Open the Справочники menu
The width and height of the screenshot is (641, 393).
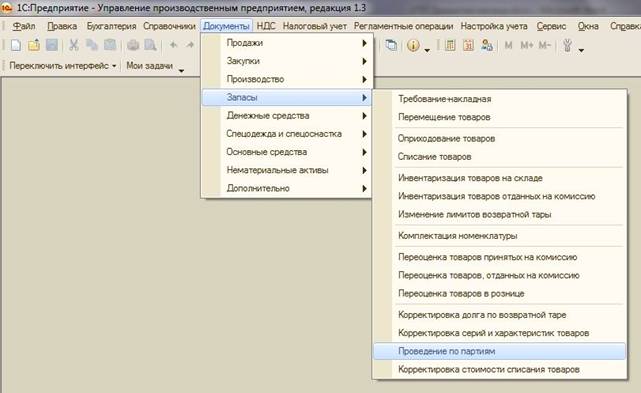click(x=169, y=26)
